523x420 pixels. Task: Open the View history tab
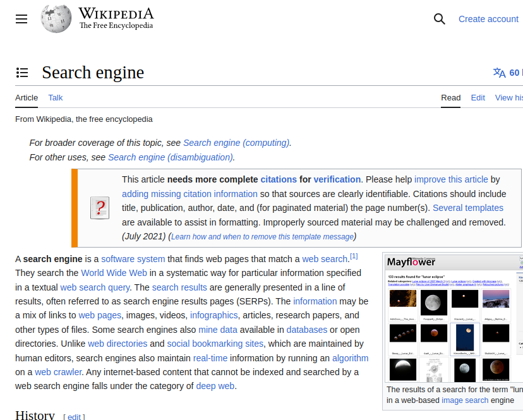509,98
